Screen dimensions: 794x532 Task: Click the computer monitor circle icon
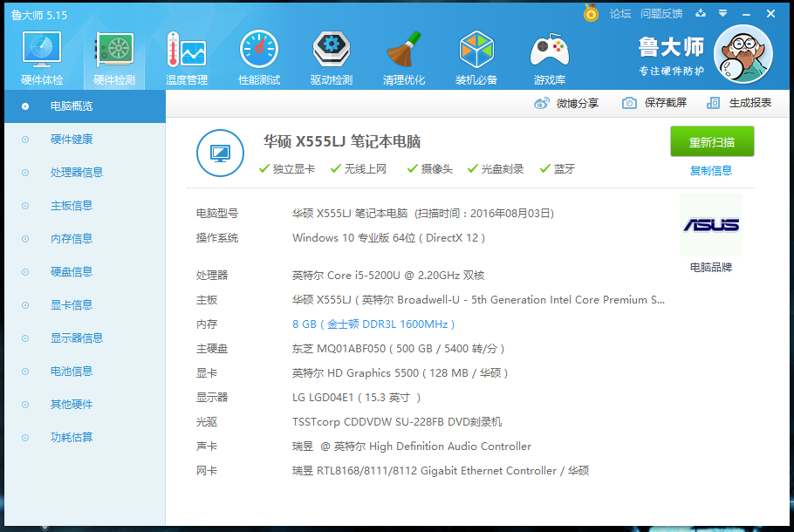(220, 153)
